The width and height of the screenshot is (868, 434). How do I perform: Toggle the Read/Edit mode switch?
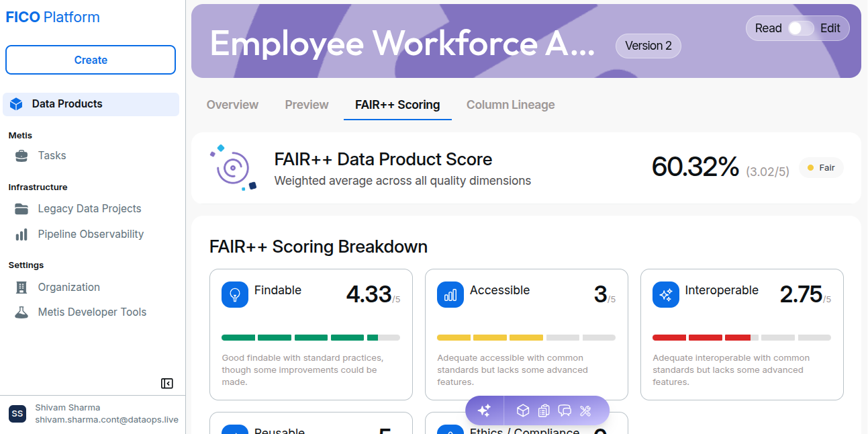801,28
